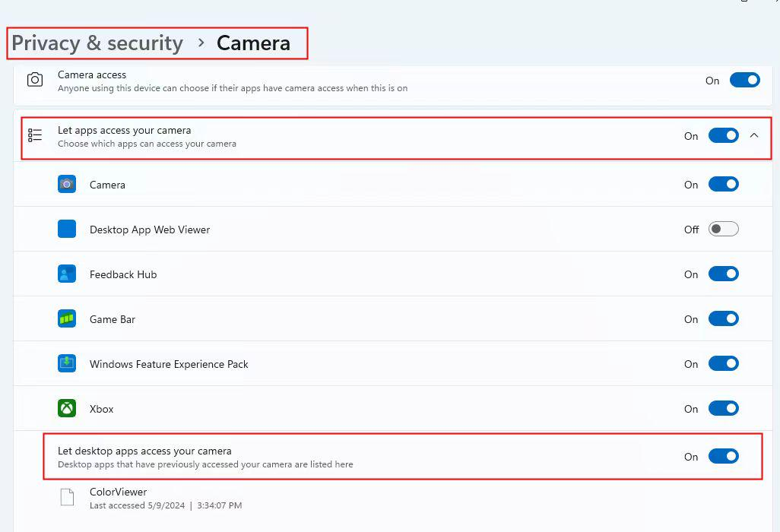Screen dimensions: 780x532
Task: Click the ColorViewer file icon
Action: (67, 498)
